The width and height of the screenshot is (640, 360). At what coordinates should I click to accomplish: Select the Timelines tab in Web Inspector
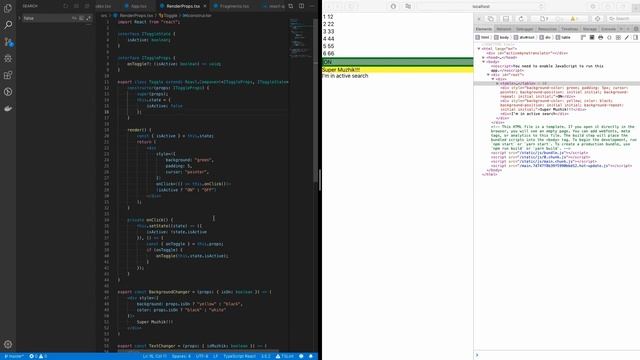point(569,29)
